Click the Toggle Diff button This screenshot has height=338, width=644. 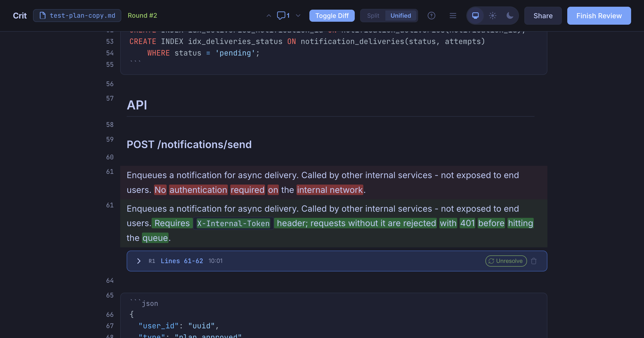point(332,16)
